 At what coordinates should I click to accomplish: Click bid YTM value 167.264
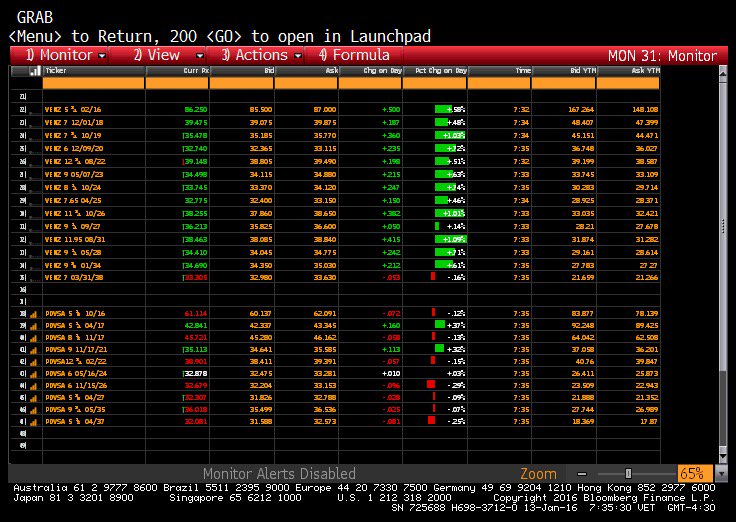[x=581, y=109]
